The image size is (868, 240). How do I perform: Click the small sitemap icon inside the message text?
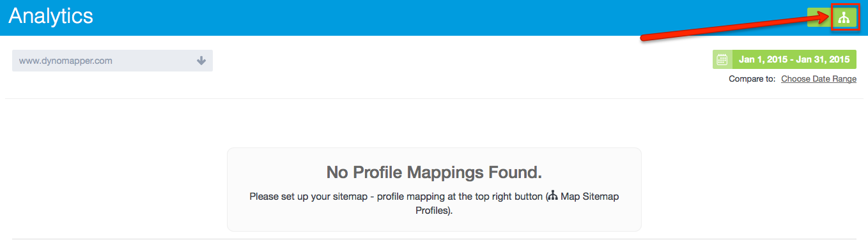point(553,197)
